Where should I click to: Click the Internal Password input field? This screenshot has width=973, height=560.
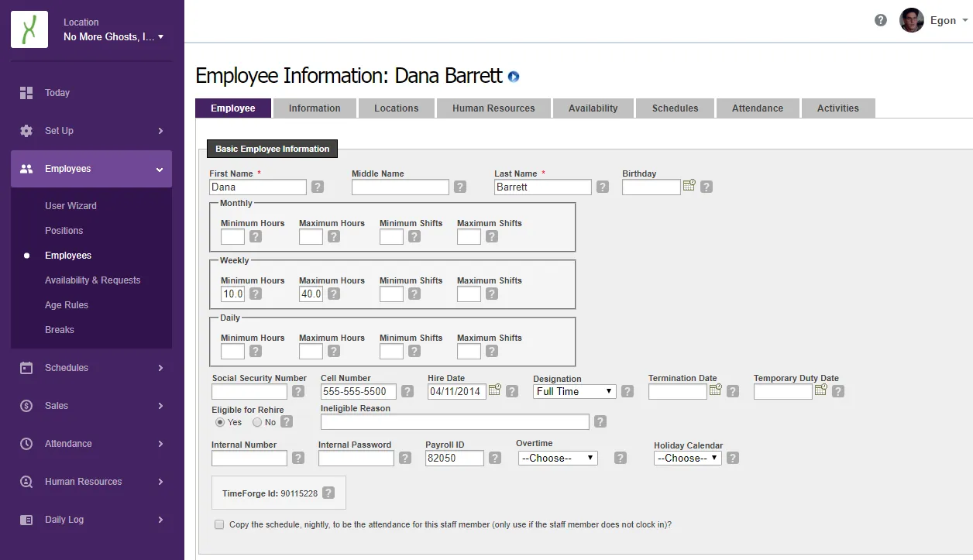coord(356,458)
